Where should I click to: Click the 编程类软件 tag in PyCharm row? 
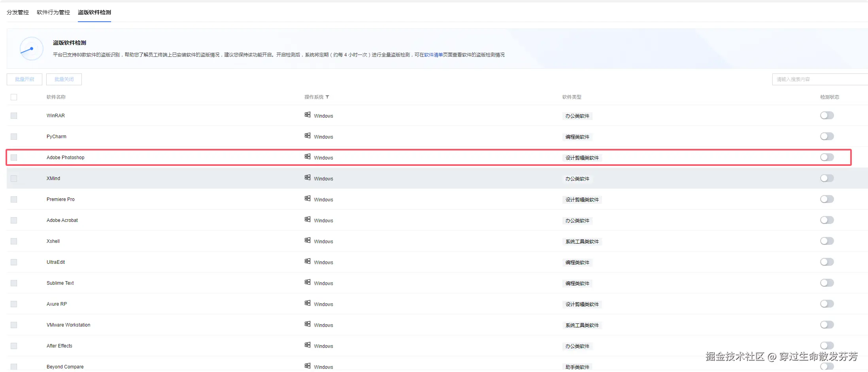[577, 137]
